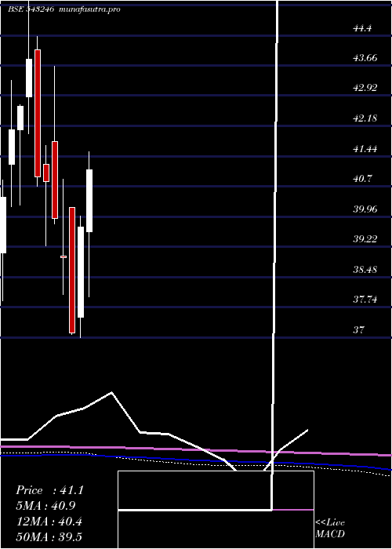Click the tallest red candlestick body
The image size is (392, 549).
[38, 113]
